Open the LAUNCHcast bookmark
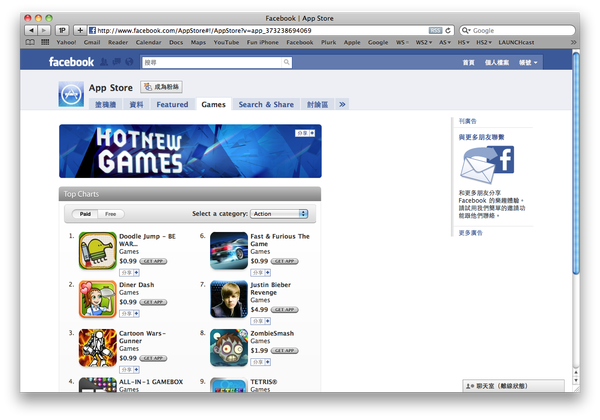The image size is (600, 420). click(x=516, y=42)
